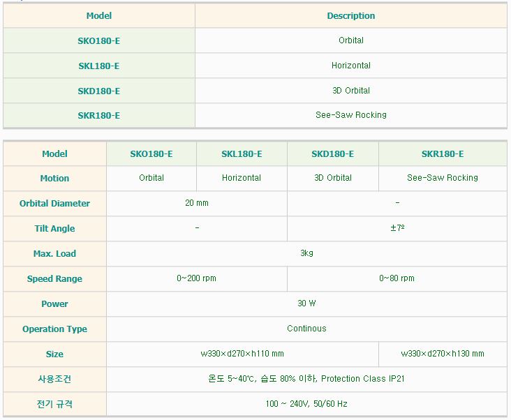Click the ±7º tilt angle value

tap(397, 229)
